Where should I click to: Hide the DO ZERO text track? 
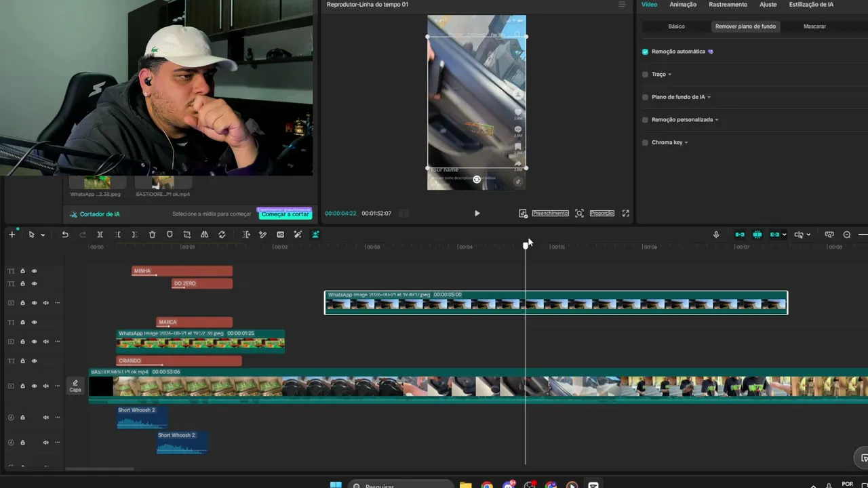(x=34, y=283)
